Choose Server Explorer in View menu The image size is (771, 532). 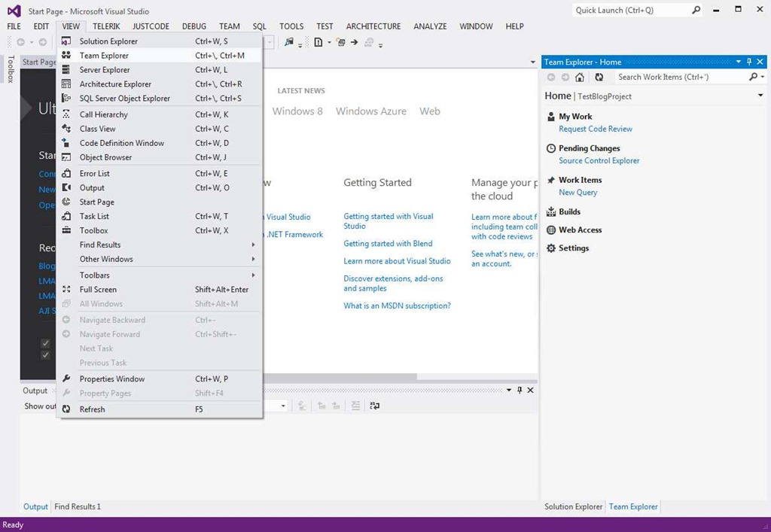click(160, 70)
